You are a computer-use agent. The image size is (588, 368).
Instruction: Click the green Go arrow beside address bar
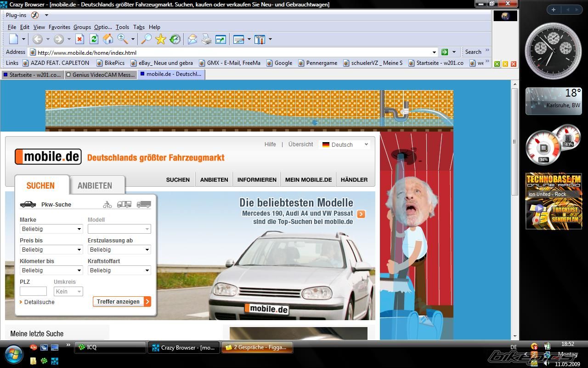pyautogui.click(x=444, y=52)
